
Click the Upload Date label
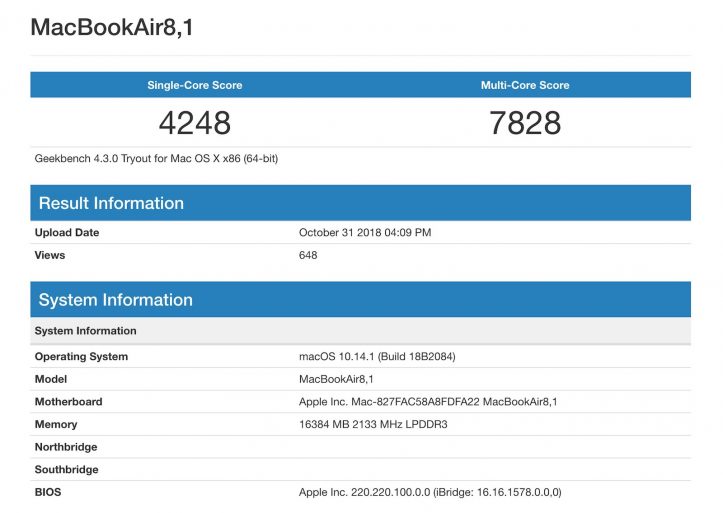click(x=67, y=232)
